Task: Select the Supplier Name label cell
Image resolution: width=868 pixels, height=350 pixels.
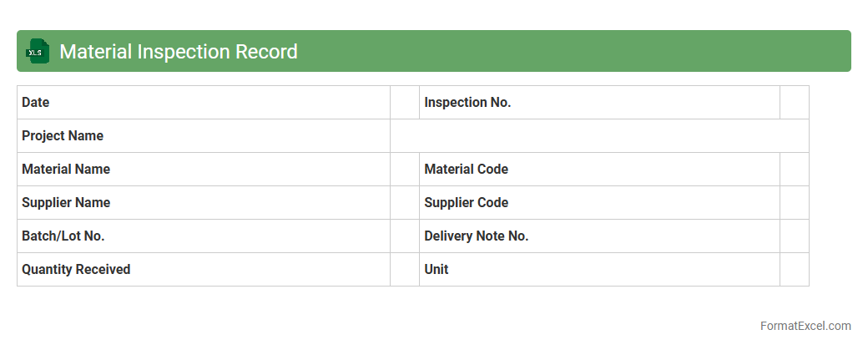Action: [x=203, y=203]
